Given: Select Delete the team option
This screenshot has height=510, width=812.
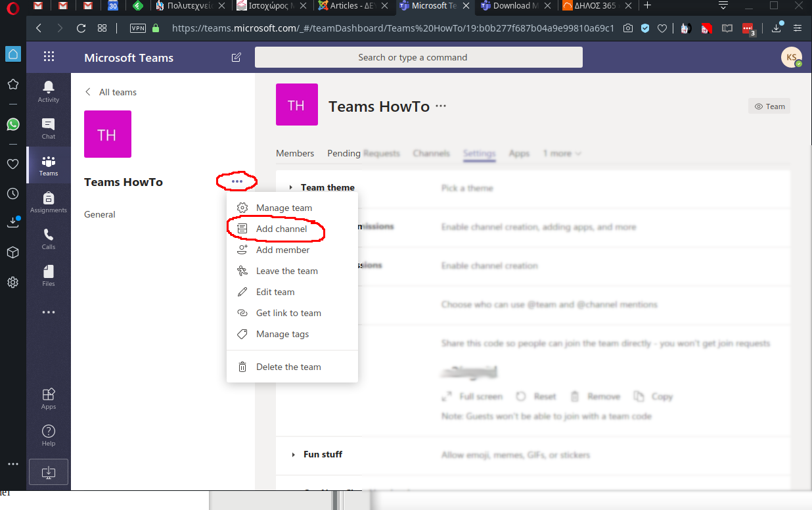Looking at the screenshot, I should tap(288, 367).
